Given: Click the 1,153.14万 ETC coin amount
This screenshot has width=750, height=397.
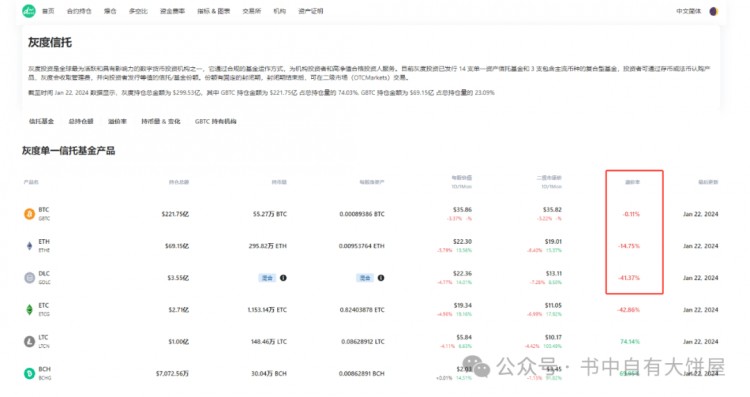Looking at the screenshot, I should click(267, 310).
